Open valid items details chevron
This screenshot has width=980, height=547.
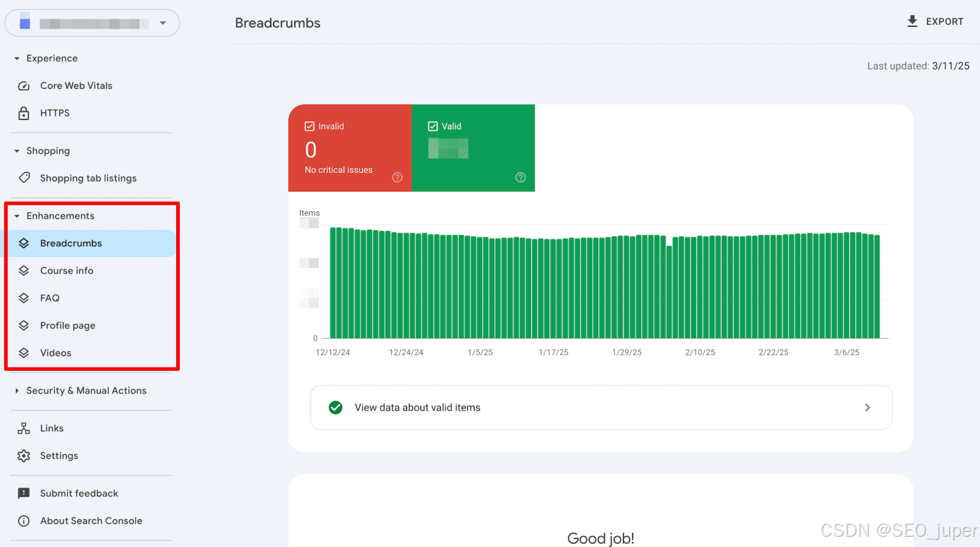coord(867,407)
